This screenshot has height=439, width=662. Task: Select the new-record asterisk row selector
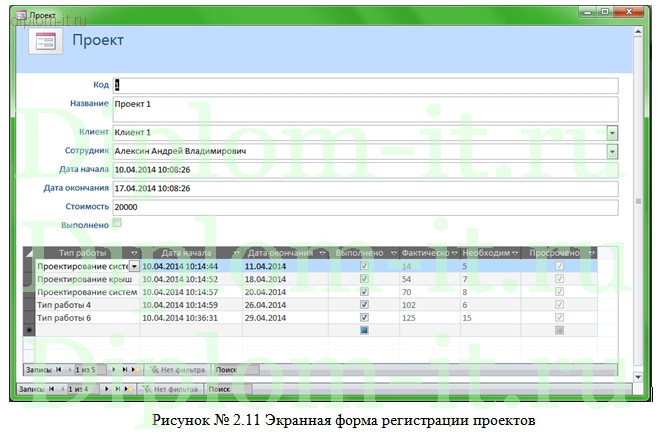click(29, 330)
